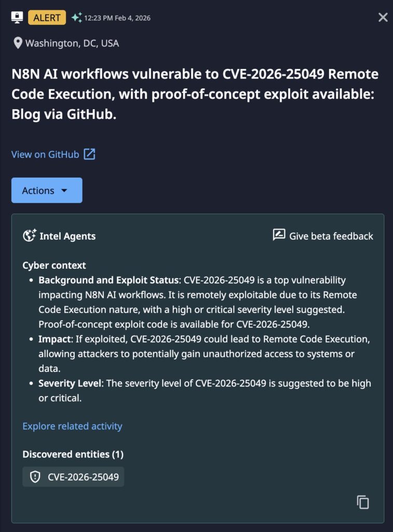Viewport: 393px width, 532px height.
Task: Click Explore related activity
Action: coord(72,426)
